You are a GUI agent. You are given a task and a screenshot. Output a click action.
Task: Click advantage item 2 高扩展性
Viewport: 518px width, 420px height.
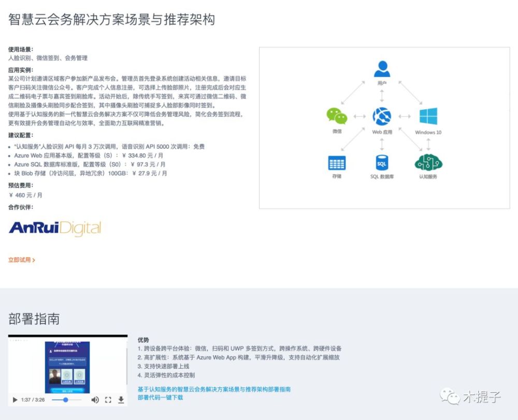pos(239,357)
